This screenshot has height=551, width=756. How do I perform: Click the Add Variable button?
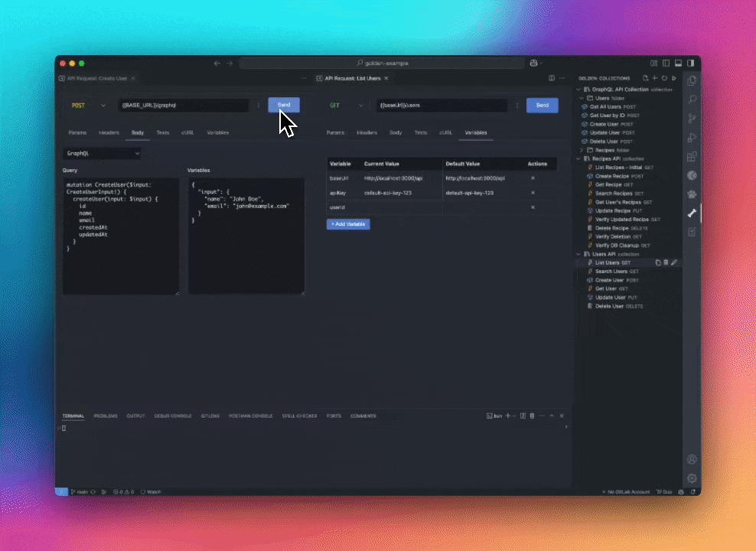coord(348,224)
